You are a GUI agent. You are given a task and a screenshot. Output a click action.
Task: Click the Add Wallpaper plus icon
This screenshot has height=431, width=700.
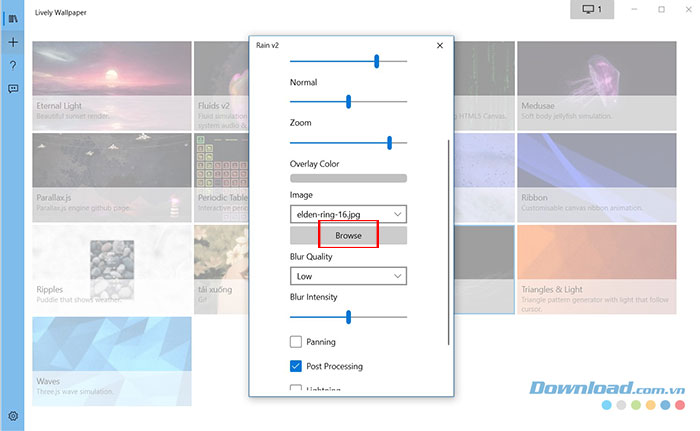point(13,42)
